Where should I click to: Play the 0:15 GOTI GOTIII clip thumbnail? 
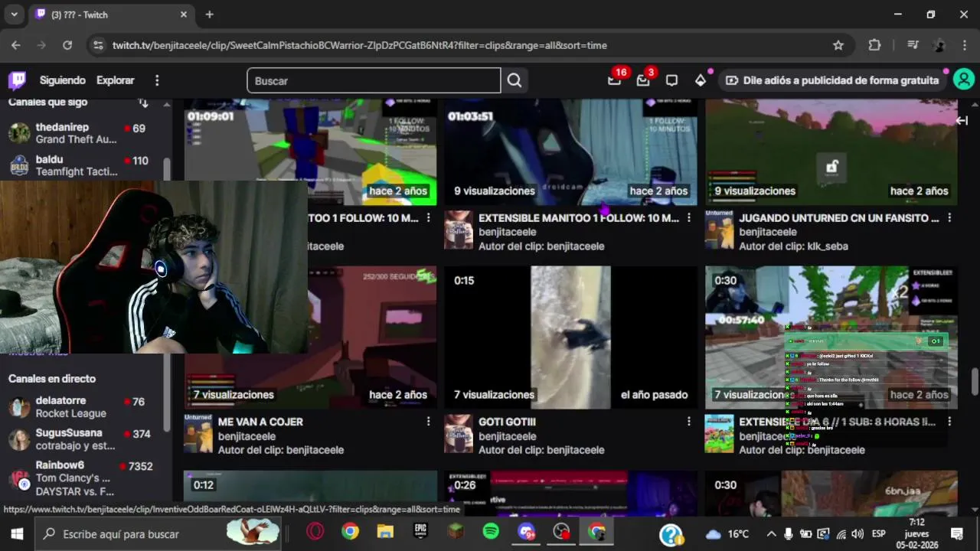pyautogui.click(x=570, y=337)
